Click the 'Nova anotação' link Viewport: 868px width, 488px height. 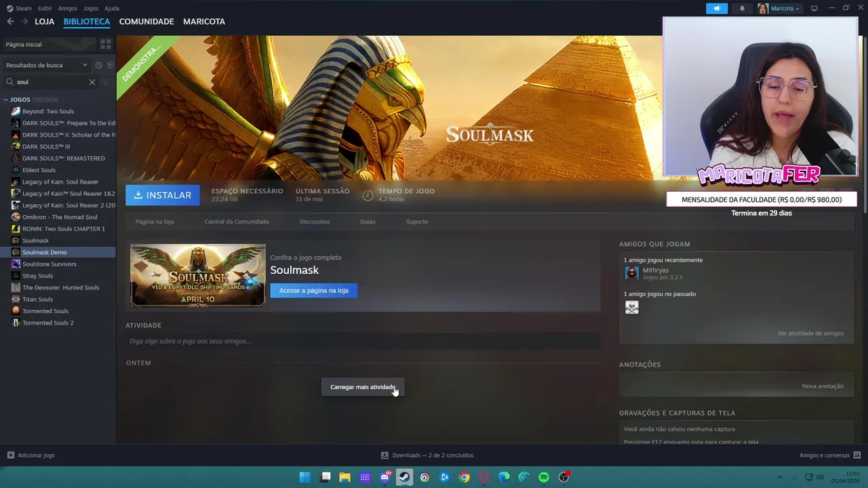pos(823,386)
